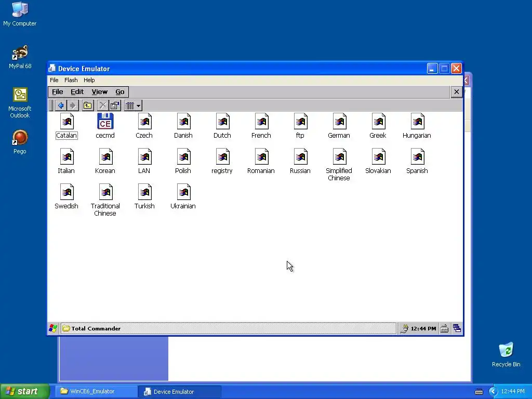Open the emulator's Help menu
The image size is (532, 399).
pyautogui.click(x=89, y=80)
